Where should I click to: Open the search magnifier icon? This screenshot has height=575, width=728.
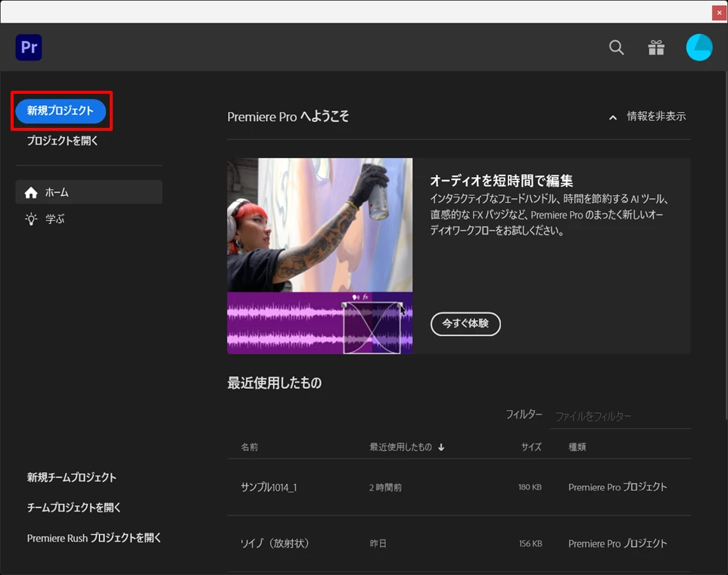[x=616, y=48]
